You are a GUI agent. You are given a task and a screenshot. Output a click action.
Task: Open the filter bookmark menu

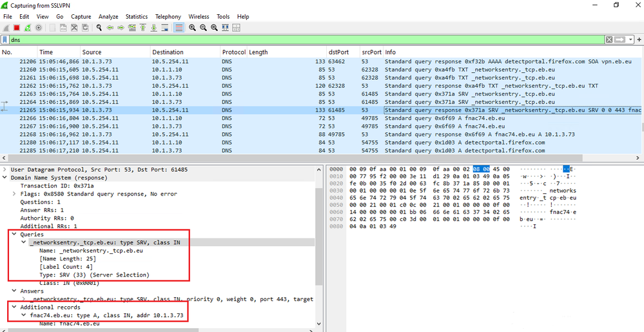[x=6, y=40]
